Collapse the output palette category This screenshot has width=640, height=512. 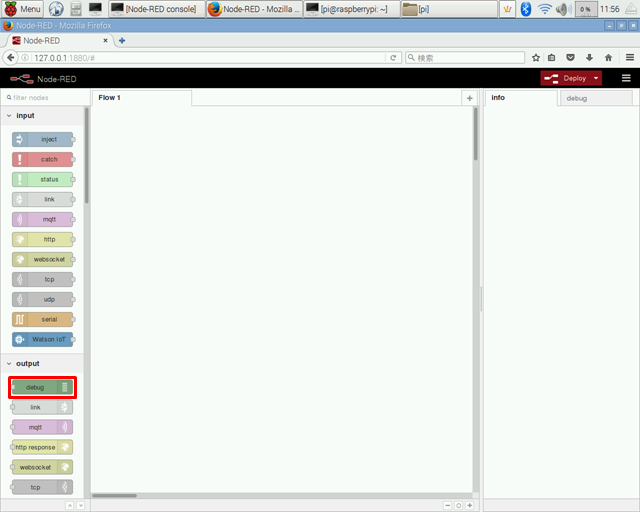pos(43,364)
